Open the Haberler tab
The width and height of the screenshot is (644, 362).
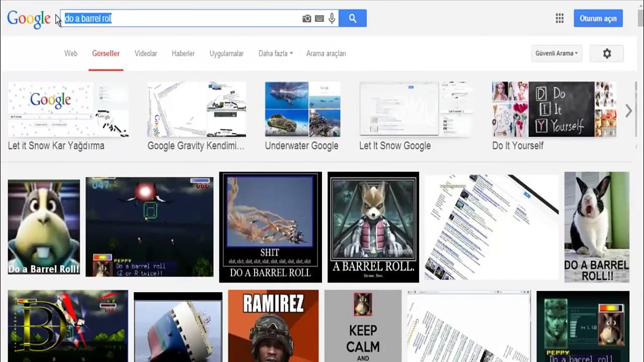[x=183, y=53]
